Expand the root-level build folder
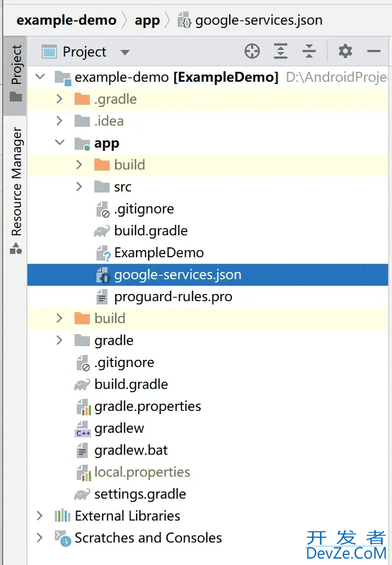Image resolution: width=392 pixels, height=565 pixels. [x=59, y=318]
